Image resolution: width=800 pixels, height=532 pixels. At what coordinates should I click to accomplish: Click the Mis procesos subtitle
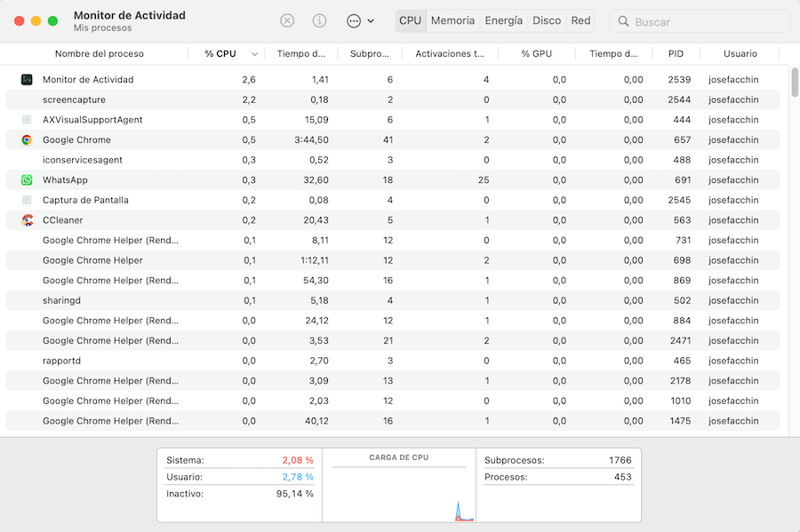[x=102, y=28]
